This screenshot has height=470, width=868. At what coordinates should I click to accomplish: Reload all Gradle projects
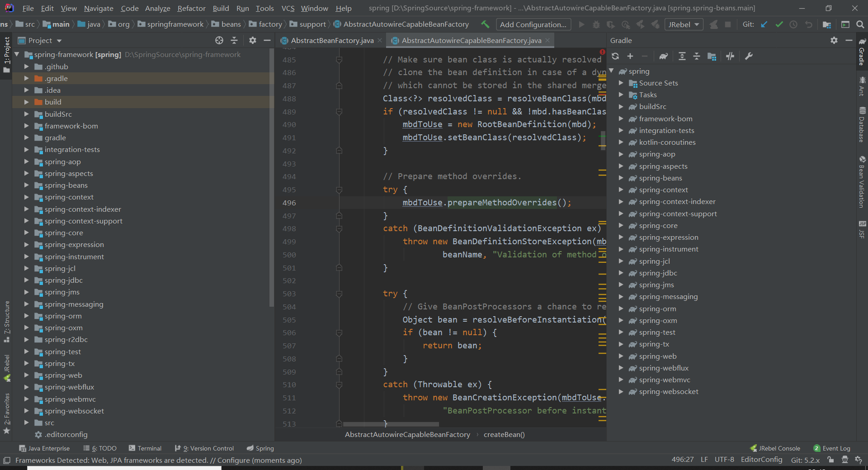coord(615,56)
